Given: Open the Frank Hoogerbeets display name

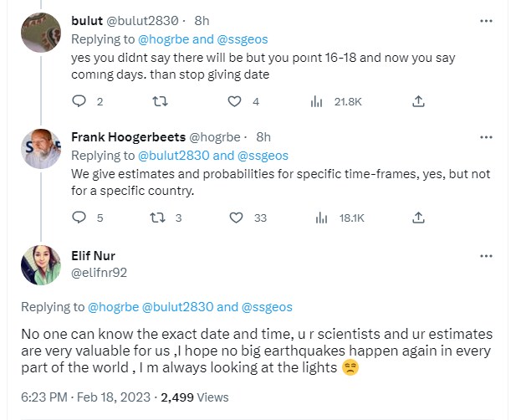Looking at the screenshot, I should (129, 136).
